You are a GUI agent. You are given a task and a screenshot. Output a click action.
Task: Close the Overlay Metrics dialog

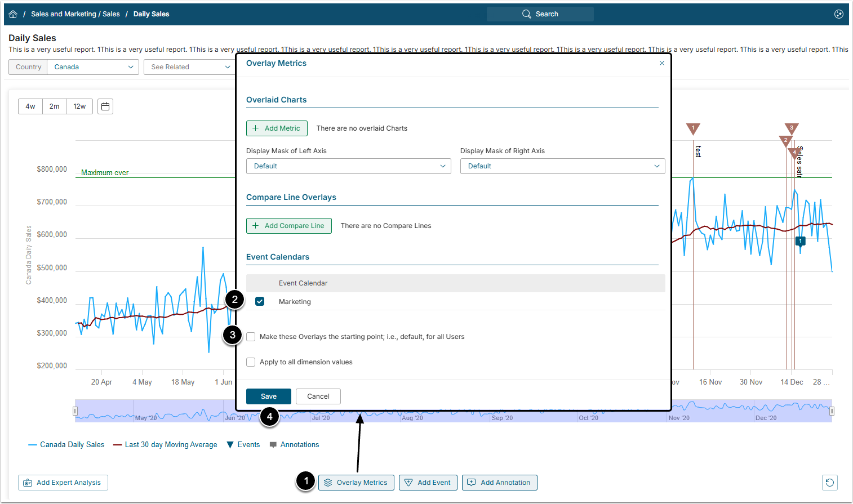pyautogui.click(x=662, y=63)
